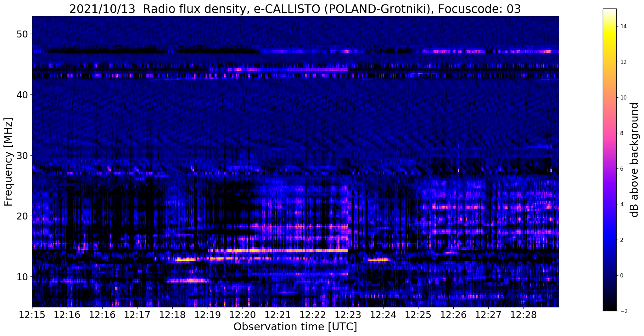Click the 'dB above background' colorbar label
The height and width of the screenshot is (336, 644).
click(635, 160)
